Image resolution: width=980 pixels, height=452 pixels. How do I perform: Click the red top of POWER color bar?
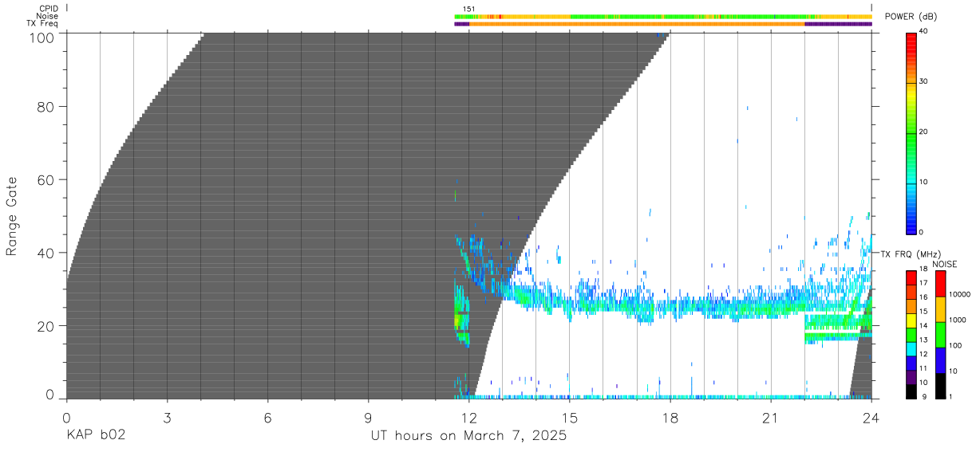[912, 40]
